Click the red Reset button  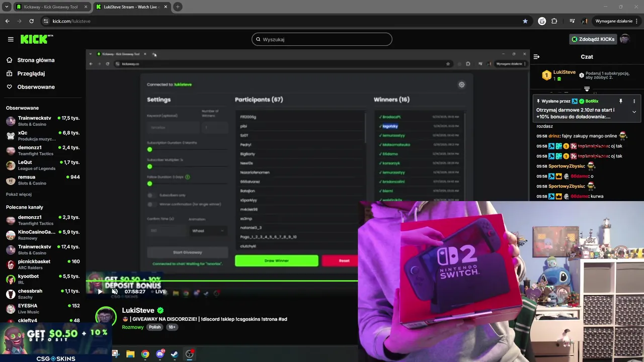click(340, 260)
